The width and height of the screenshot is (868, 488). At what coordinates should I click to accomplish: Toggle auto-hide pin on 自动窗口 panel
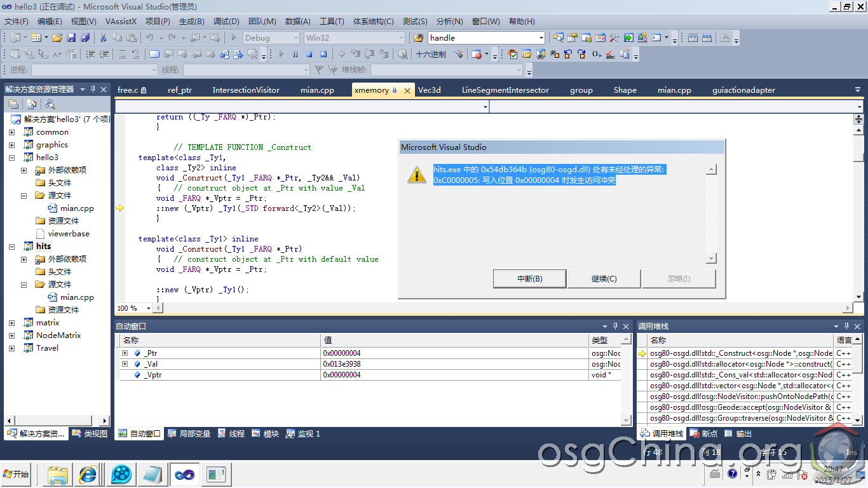point(615,326)
